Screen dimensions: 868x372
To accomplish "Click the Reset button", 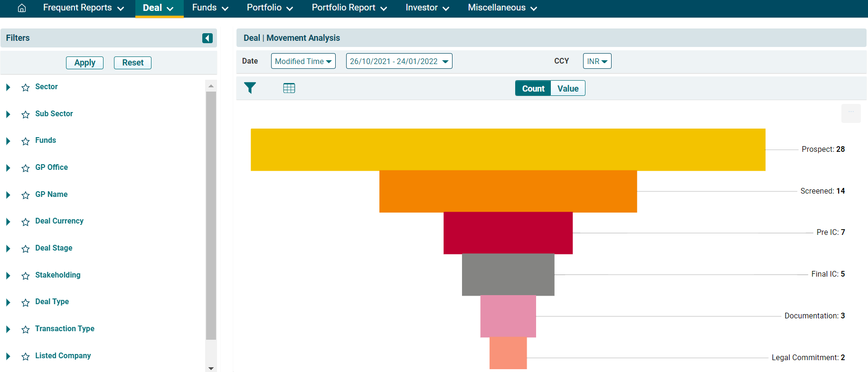I will click(132, 63).
